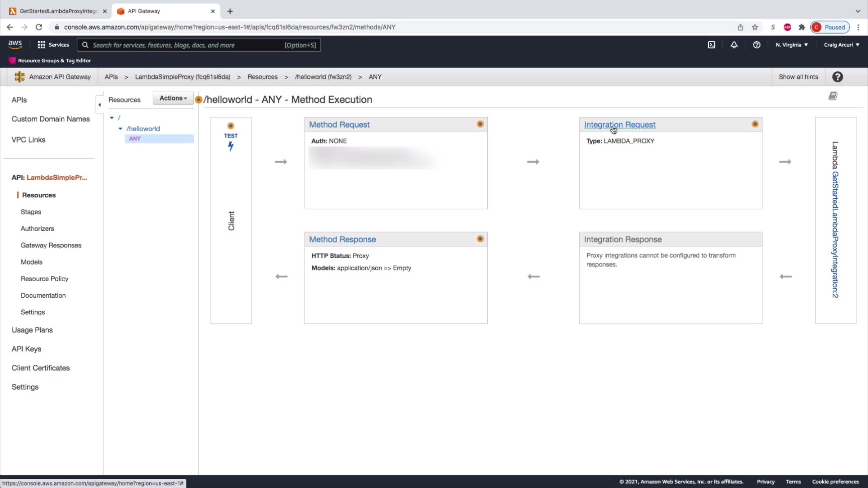
Task: Select /helloworld in the resource tree
Action: click(143, 129)
